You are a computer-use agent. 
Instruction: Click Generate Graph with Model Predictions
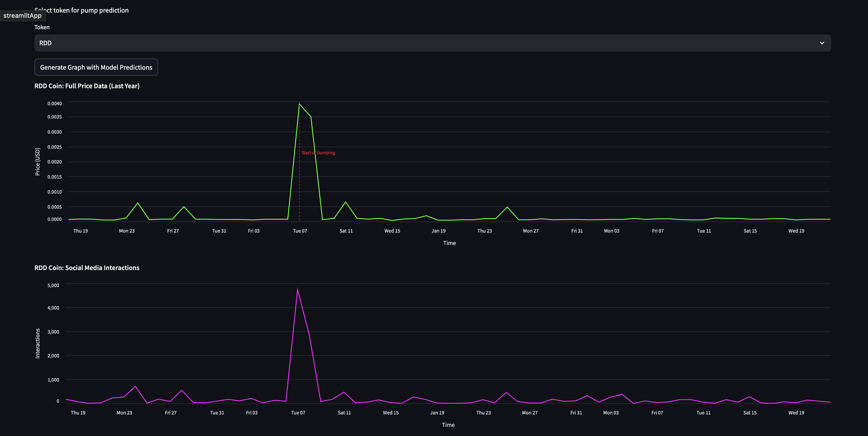[96, 67]
